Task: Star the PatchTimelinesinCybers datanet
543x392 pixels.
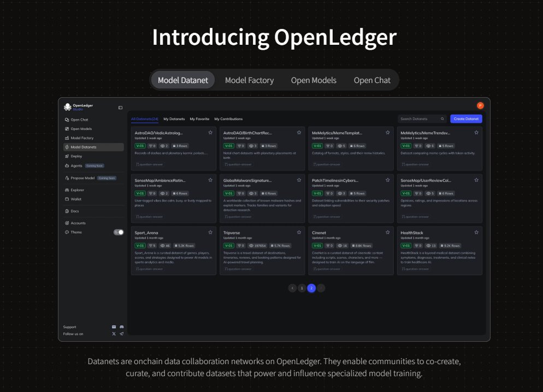Action: click(387, 180)
